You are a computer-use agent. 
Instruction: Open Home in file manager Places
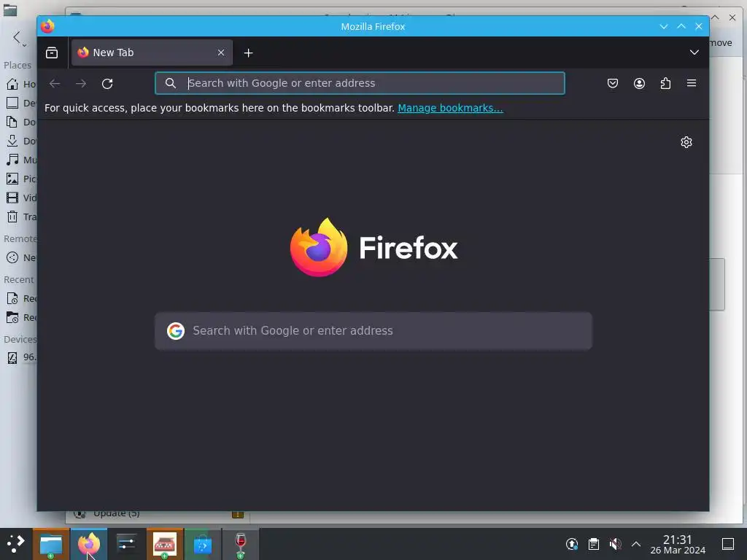pos(20,85)
